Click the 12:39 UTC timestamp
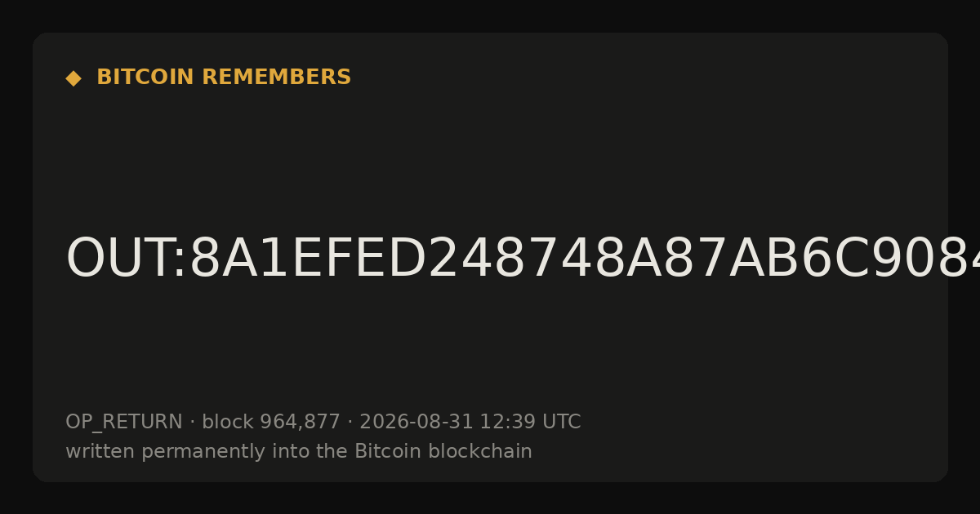This screenshot has height=514, width=980. 530,422
